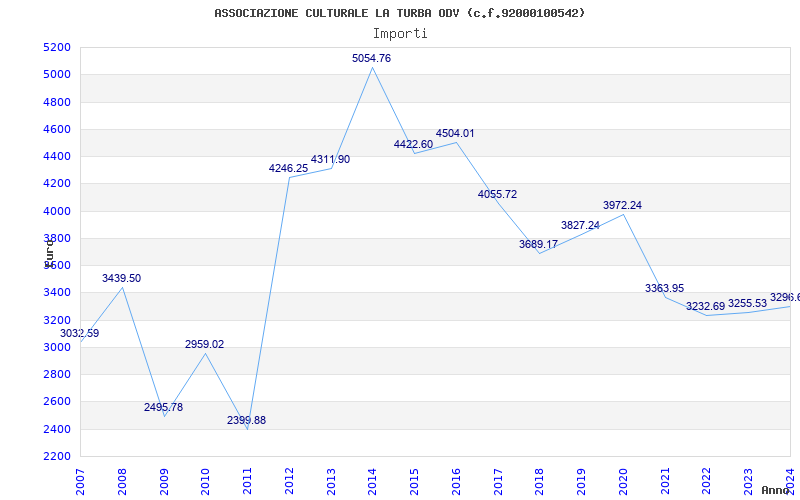Select the 2014 x-axis year label

point(372,482)
